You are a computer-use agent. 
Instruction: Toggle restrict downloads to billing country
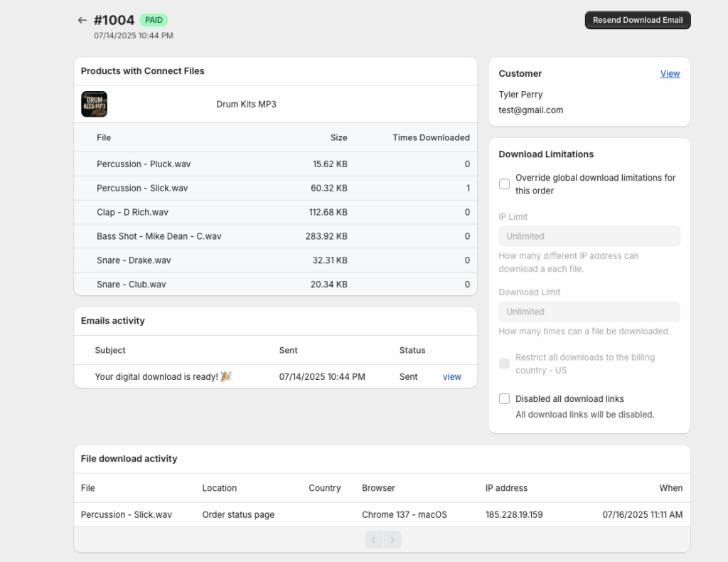coord(504,364)
